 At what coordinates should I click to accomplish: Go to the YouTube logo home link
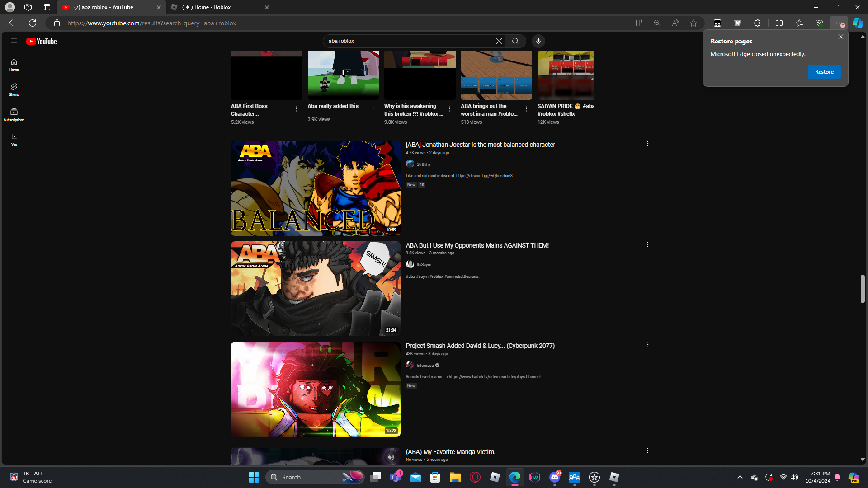(42, 42)
